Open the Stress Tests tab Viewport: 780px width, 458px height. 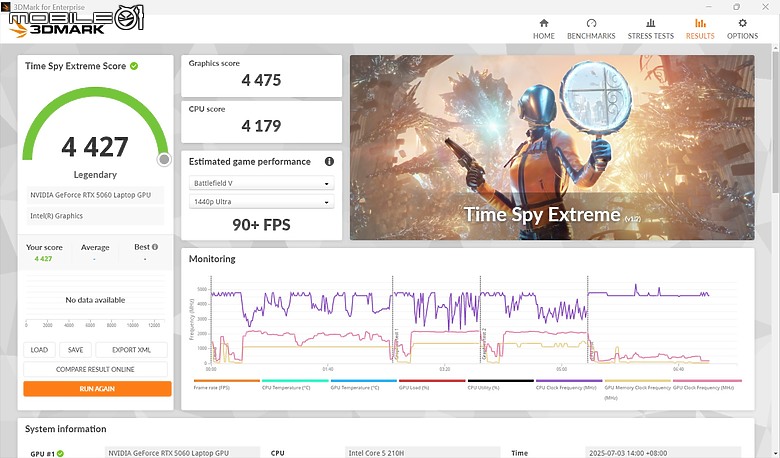tap(651, 29)
